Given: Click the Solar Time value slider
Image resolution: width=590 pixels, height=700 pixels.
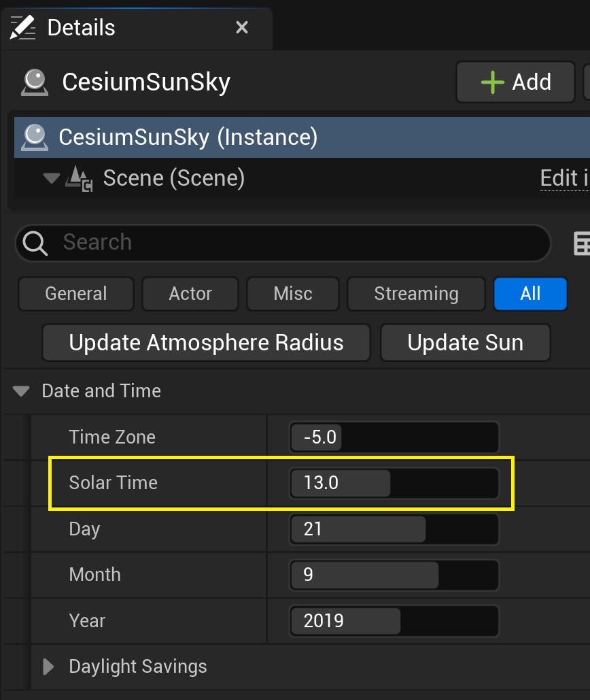Looking at the screenshot, I should (394, 483).
